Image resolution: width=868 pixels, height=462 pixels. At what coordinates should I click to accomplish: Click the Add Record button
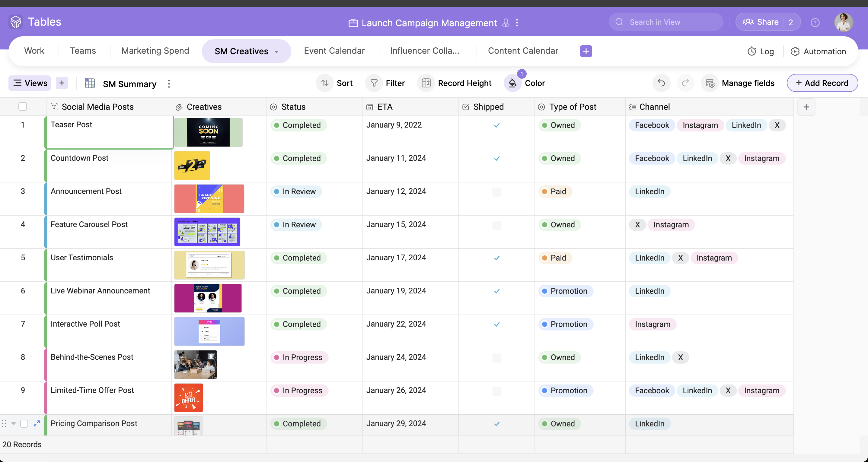pyautogui.click(x=822, y=83)
